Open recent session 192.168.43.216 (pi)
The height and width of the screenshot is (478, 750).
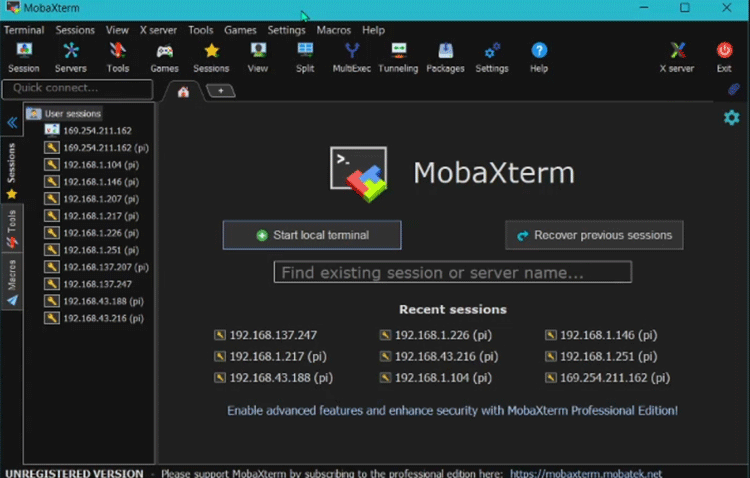[439, 356]
